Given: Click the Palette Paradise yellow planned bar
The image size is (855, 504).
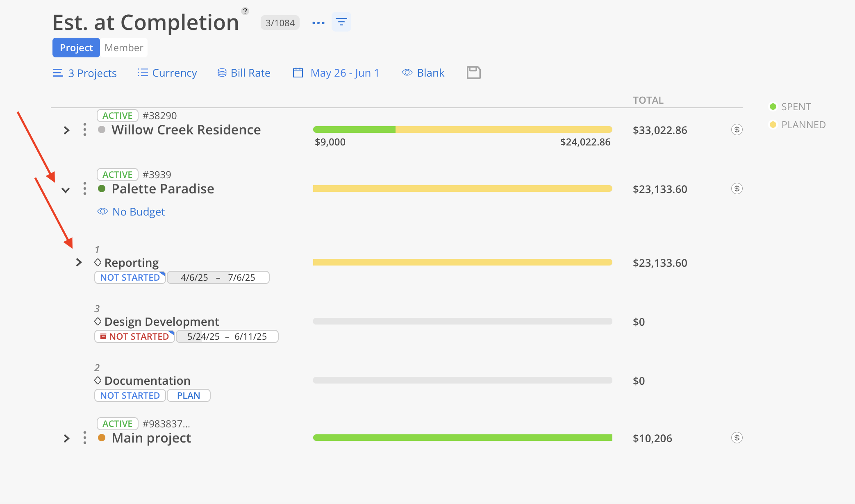Looking at the screenshot, I should click(x=463, y=188).
